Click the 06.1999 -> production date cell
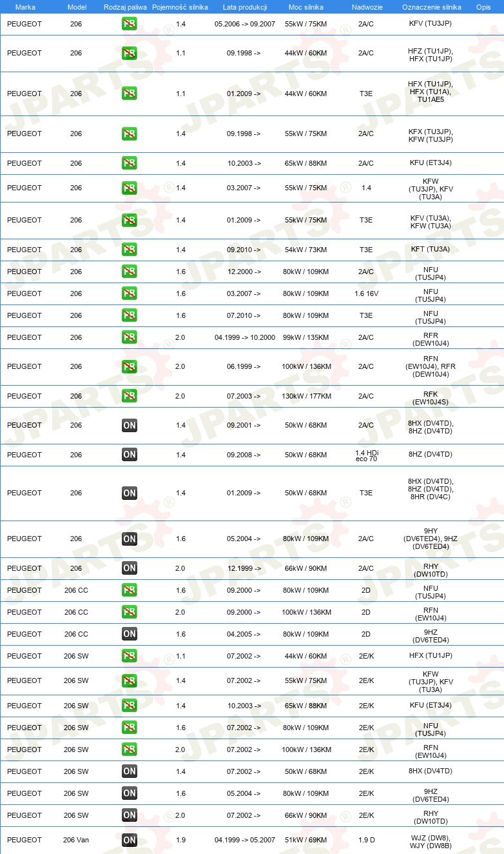Viewport: 504px width, 854px height. pyautogui.click(x=244, y=367)
